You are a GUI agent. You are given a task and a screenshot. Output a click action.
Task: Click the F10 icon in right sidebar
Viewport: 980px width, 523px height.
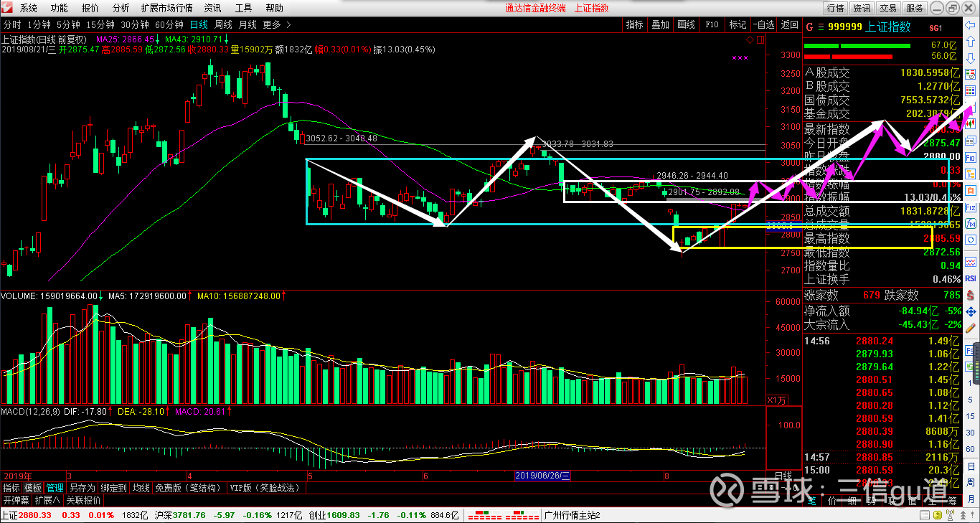969,157
